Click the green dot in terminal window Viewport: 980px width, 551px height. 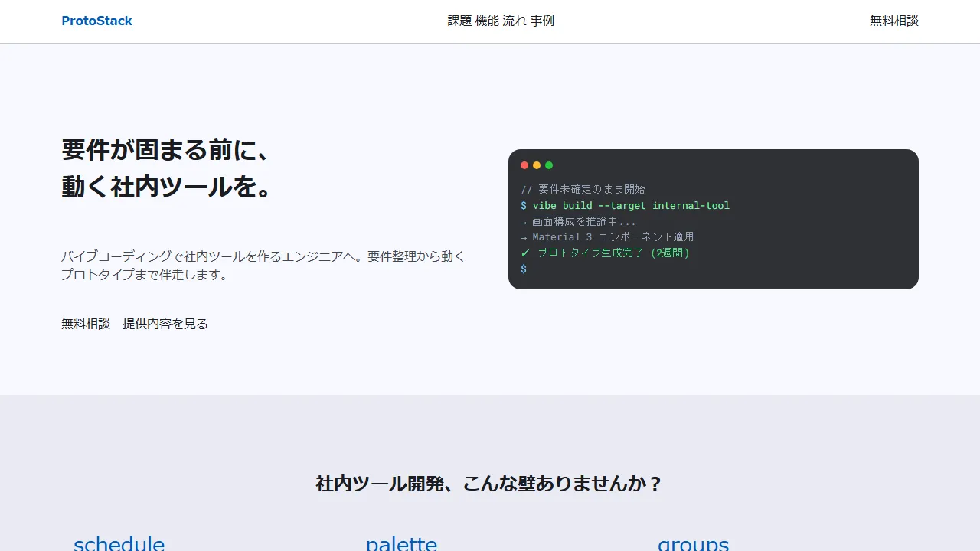549,165
